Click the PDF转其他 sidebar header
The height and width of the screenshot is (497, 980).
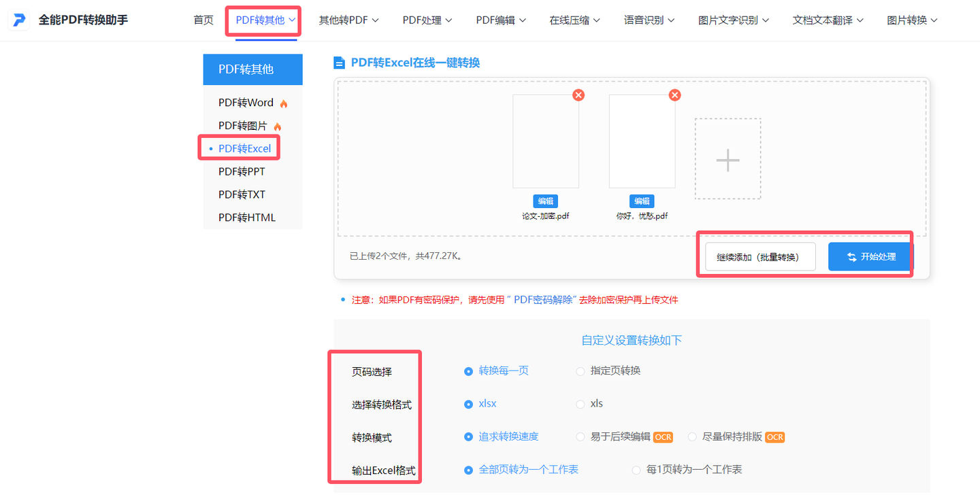coord(252,69)
